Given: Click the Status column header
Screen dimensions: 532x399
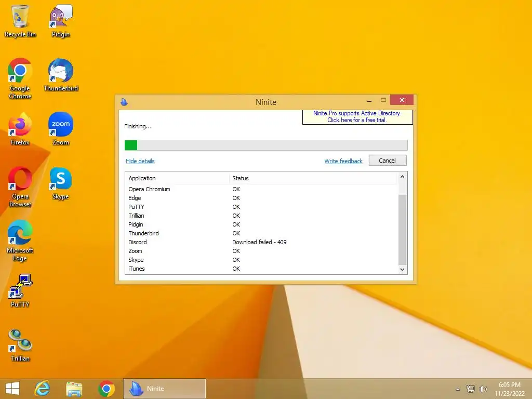Looking at the screenshot, I should click(x=313, y=178).
